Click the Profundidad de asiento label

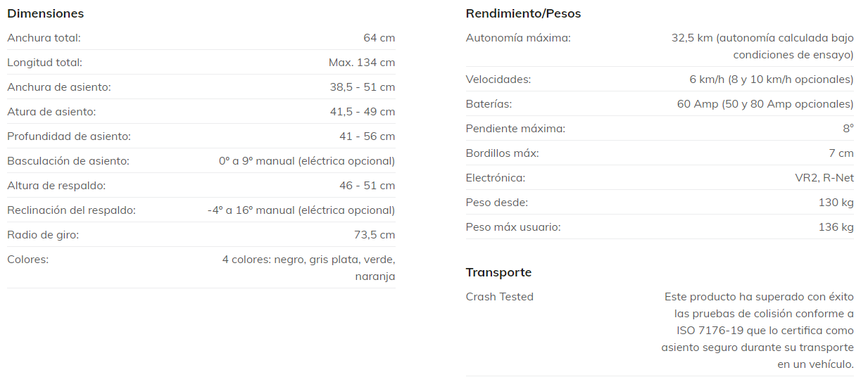pos(69,136)
